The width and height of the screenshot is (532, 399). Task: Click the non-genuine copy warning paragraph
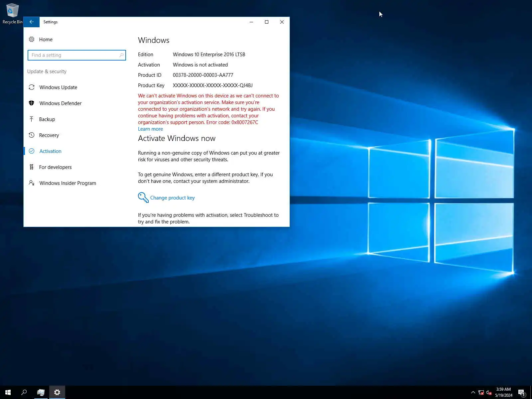click(x=209, y=156)
